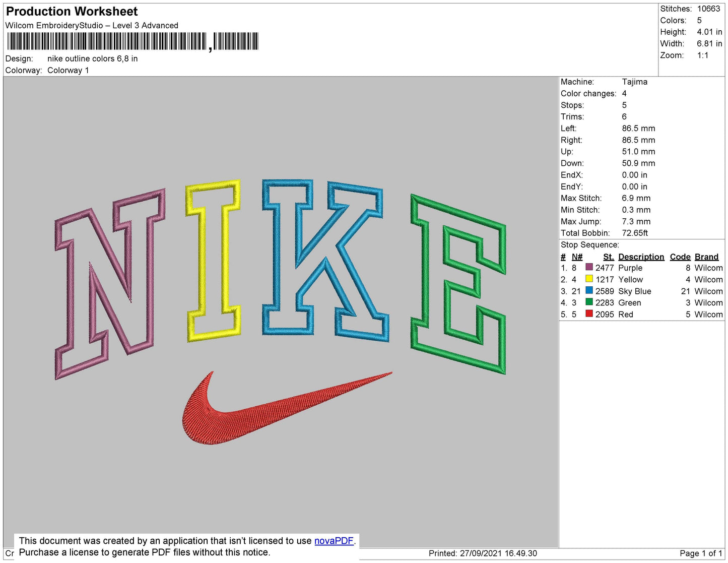Click the Max Stitch value '6.9 mm'
The image size is (728, 563).
(x=636, y=198)
